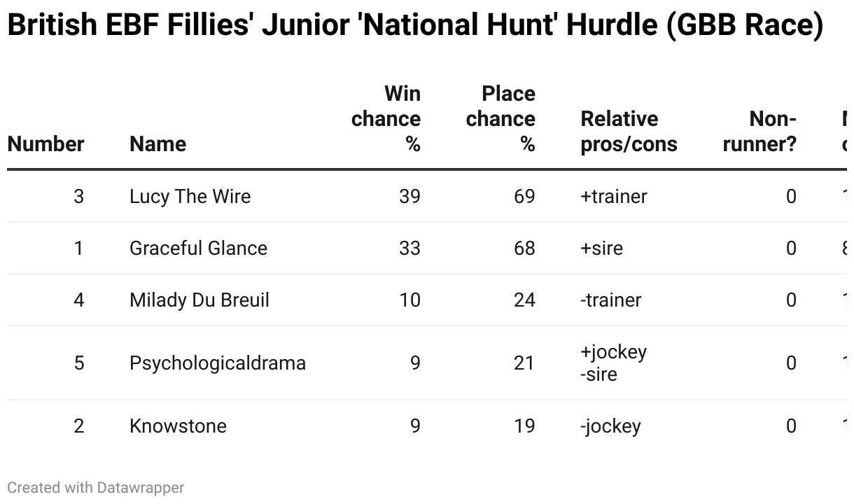Click the +jockey -sire cell
Viewport: 854px width, 504px height.
point(613,363)
